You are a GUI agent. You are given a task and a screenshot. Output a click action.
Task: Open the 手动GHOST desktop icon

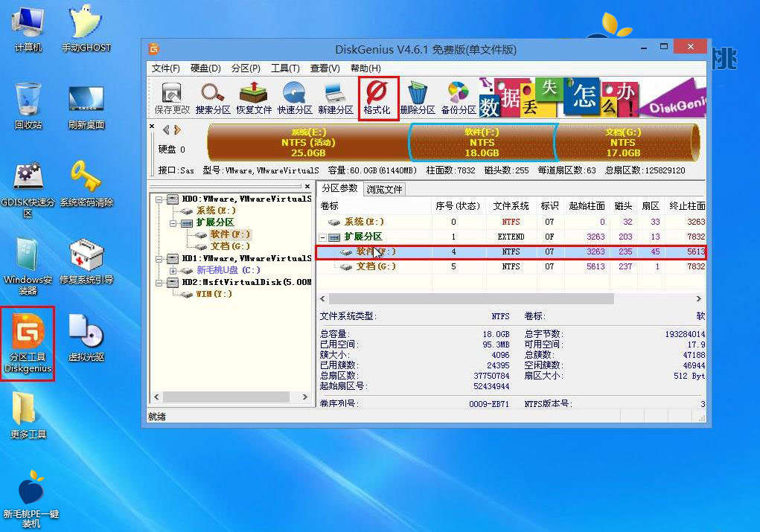tap(86, 29)
